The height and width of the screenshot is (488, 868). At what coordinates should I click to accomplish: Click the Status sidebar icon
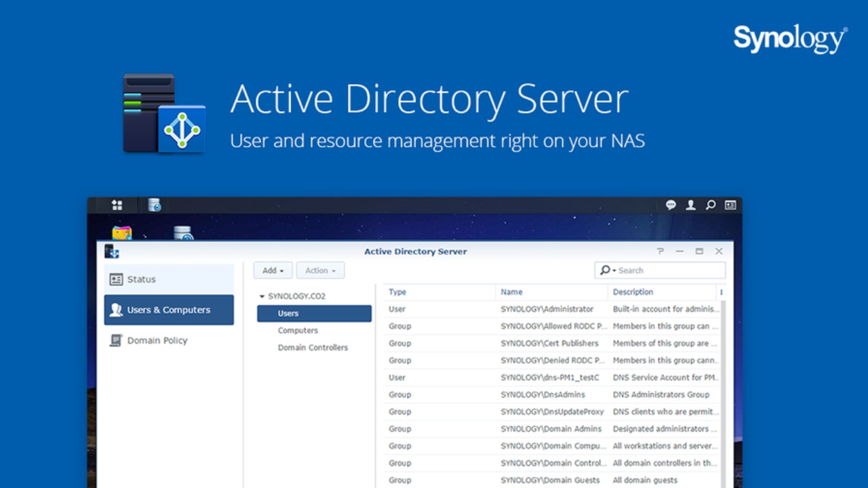pyautogui.click(x=116, y=279)
